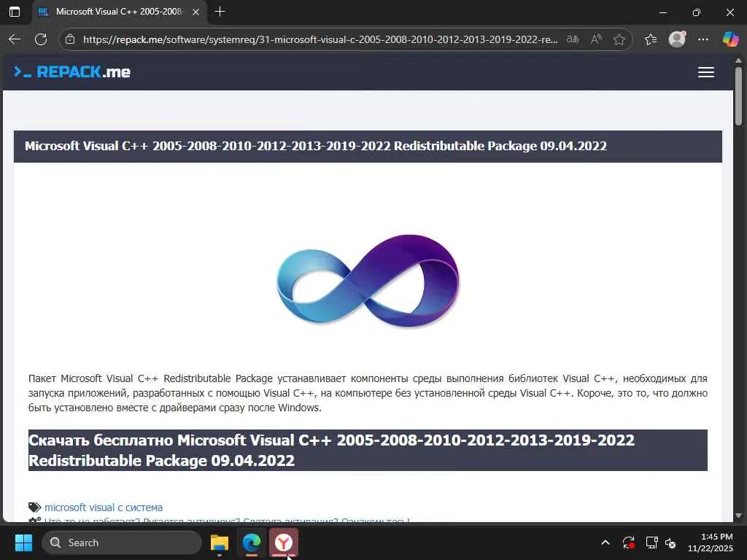747x560 pixels.
Task: Go to REPACK.me home logo
Action: click(x=72, y=72)
